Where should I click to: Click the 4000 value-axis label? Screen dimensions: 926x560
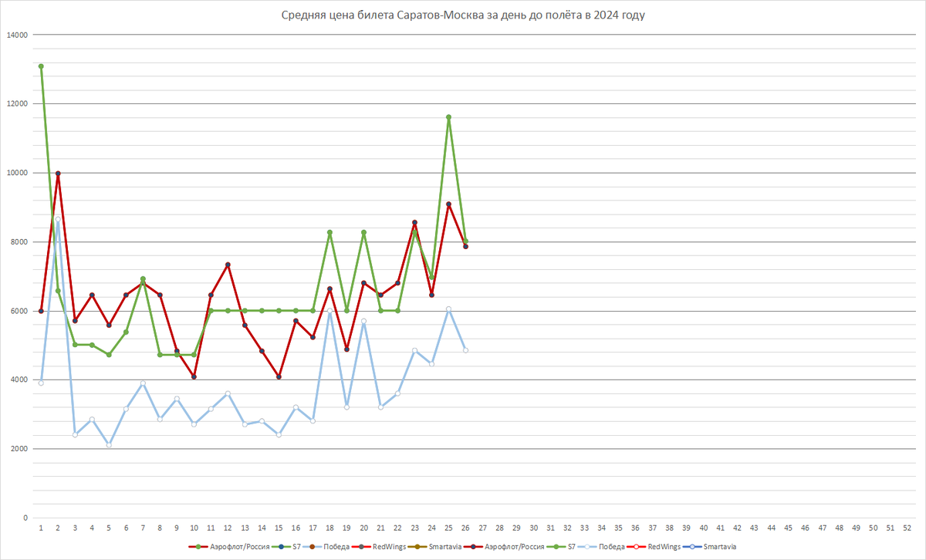(x=19, y=380)
